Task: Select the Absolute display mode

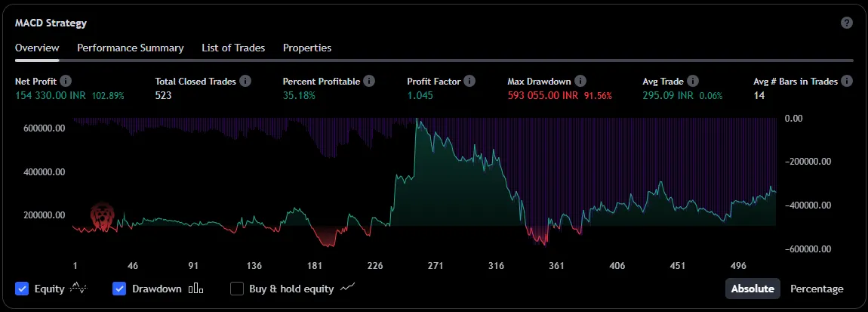Action: [x=753, y=289]
